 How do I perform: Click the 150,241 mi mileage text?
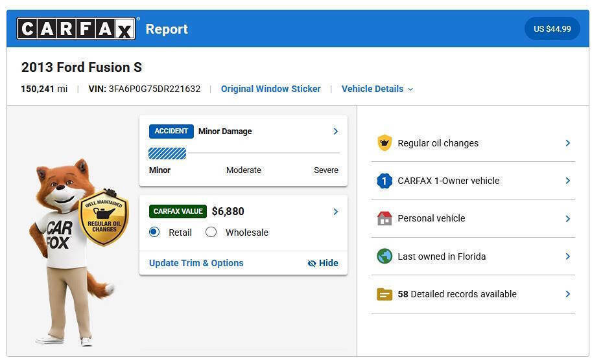point(44,89)
